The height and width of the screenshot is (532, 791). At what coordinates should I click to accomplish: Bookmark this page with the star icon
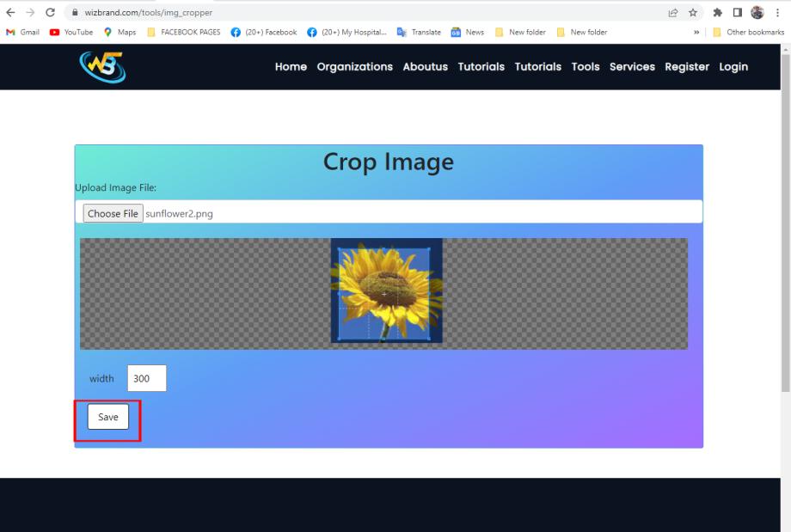(693, 13)
